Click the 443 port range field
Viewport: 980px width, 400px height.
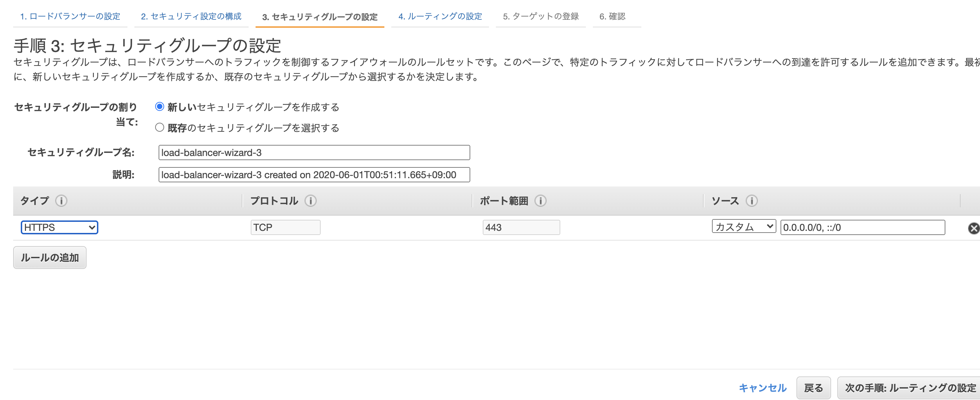pyautogui.click(x=521, y=227)
